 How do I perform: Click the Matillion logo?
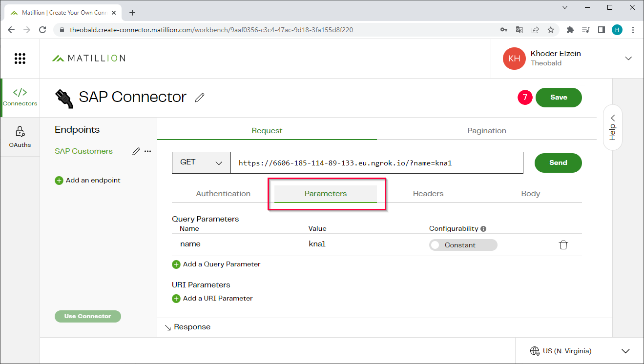coord(89,59)
